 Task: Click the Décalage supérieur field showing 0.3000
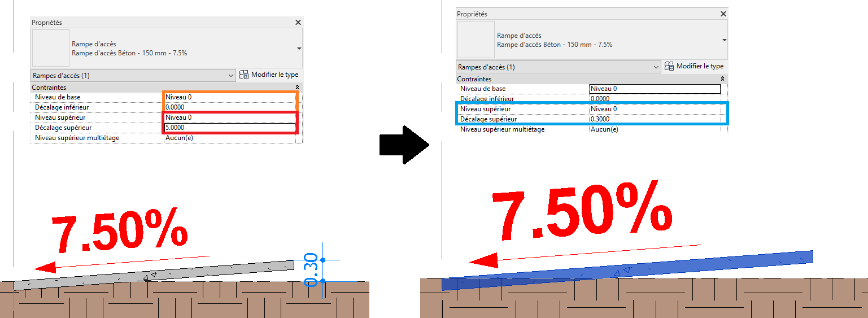[x=655, y=119]
